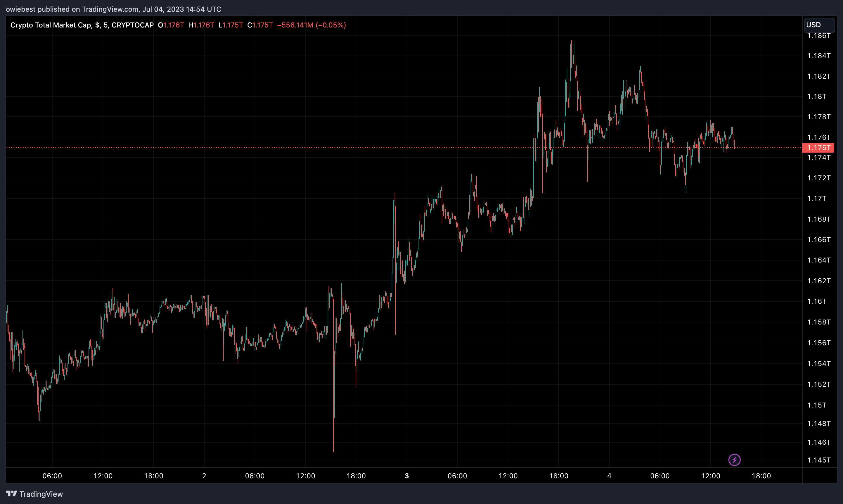Click the low value L1.175T

pos(231,25)
